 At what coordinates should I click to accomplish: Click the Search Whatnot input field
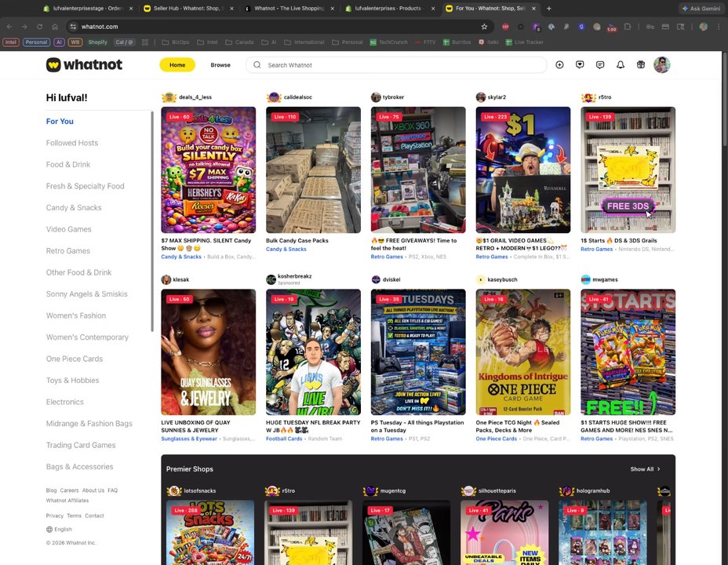coord(396,65)
